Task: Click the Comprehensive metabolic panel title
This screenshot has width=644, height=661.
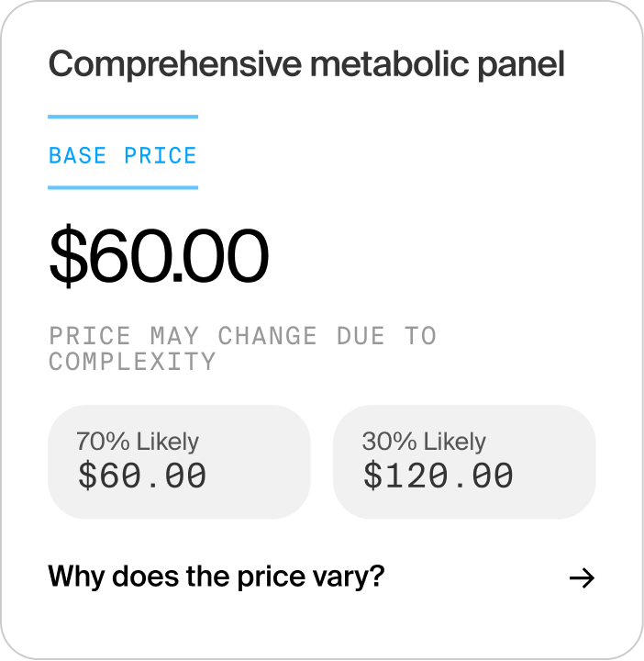Action: [306, 64]
